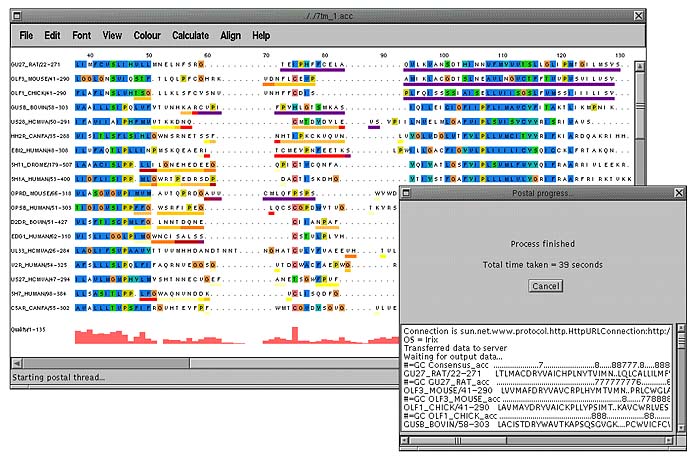
Task: Expand the Align menu
Action: 231,35
